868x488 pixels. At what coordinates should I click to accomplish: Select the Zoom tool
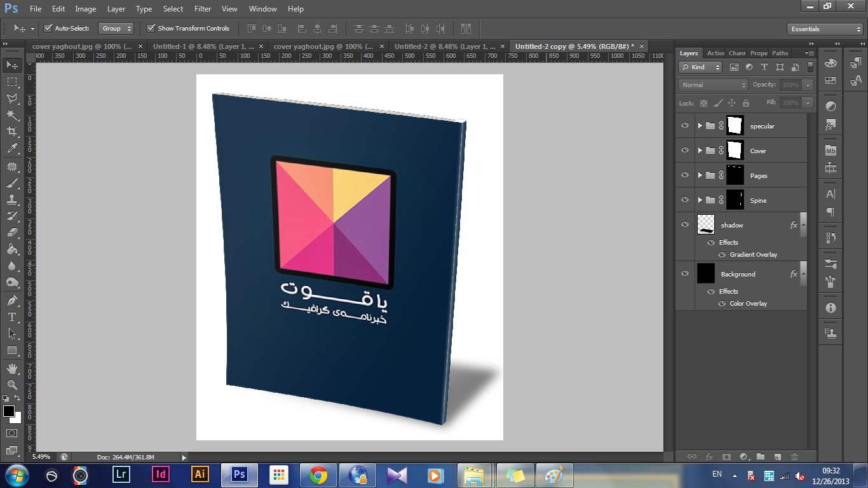pos(11,384)
